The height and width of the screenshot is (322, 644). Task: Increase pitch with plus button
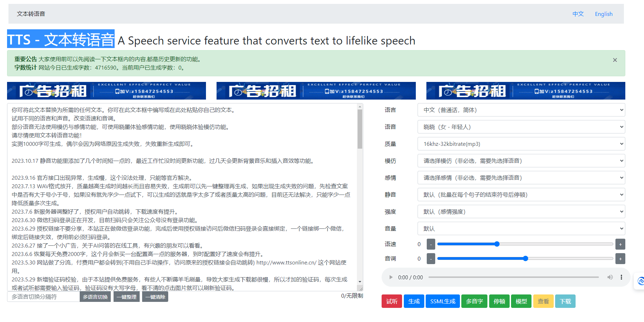[620, 259]
